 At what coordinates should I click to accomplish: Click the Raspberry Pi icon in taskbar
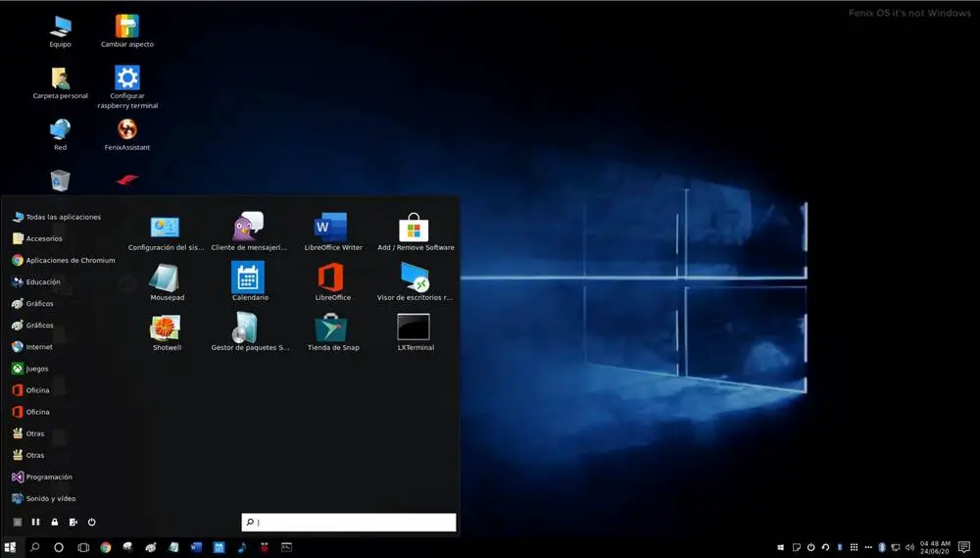(265, 547)
